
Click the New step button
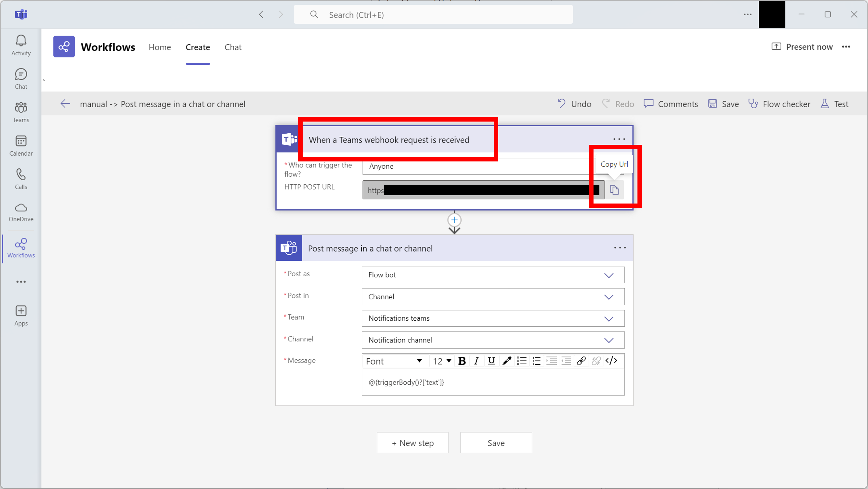[412, 443]
